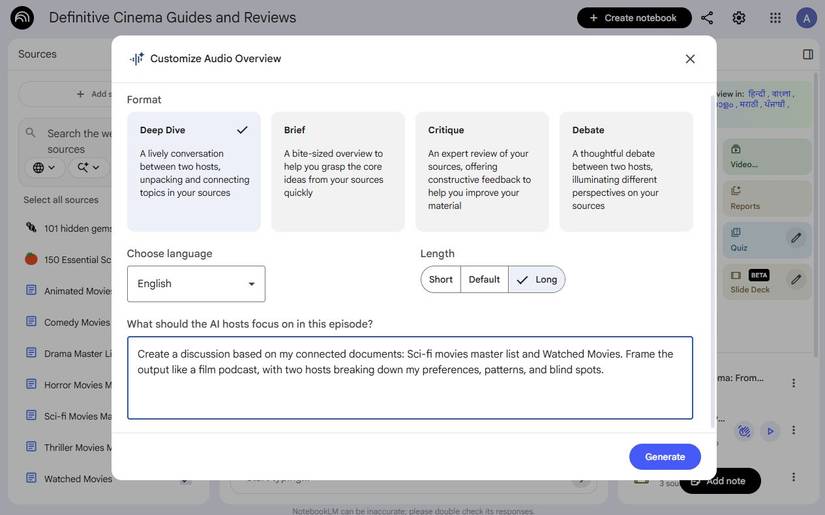
Task: Choose the Brief format option
Action: point(338,171)
